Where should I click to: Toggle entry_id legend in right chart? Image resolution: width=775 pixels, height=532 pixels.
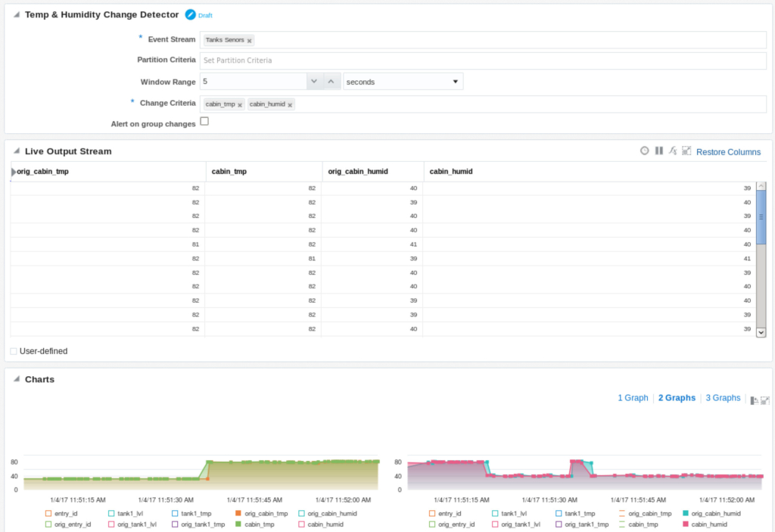click(x=445, y=513)
